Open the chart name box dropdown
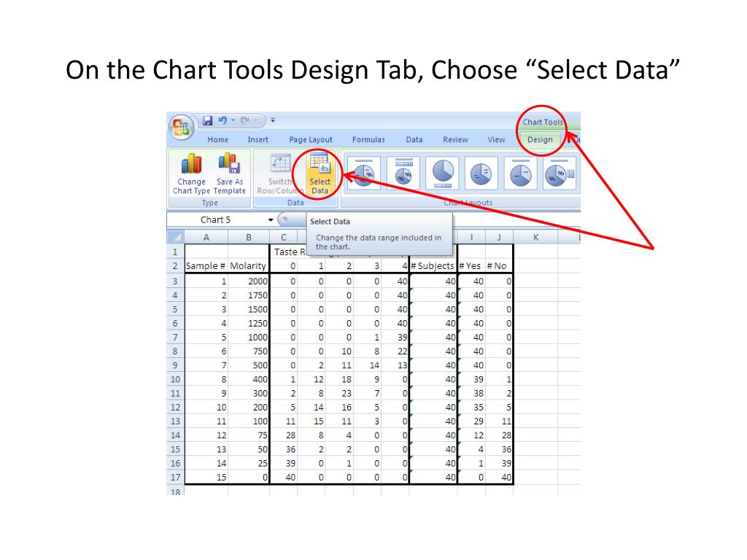 point(269,219)
